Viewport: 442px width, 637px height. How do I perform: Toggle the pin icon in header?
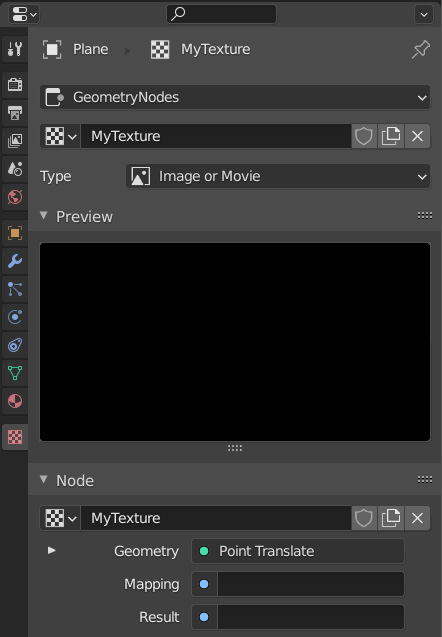point(421,49)
